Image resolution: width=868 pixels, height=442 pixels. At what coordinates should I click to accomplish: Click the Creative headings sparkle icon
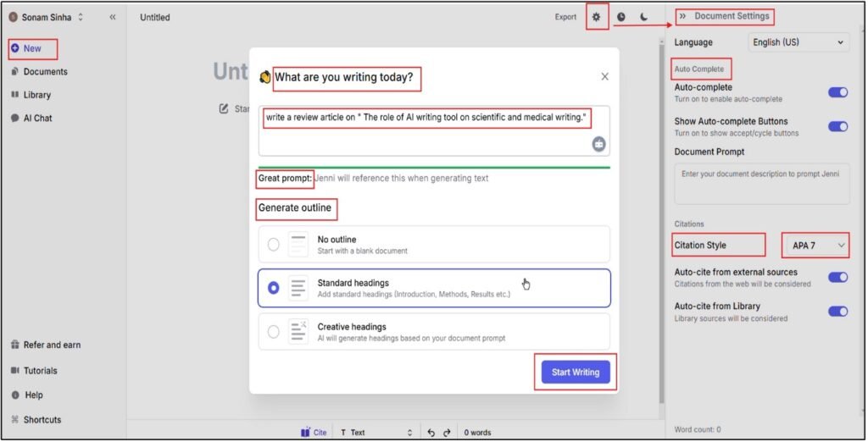point(298,331)
